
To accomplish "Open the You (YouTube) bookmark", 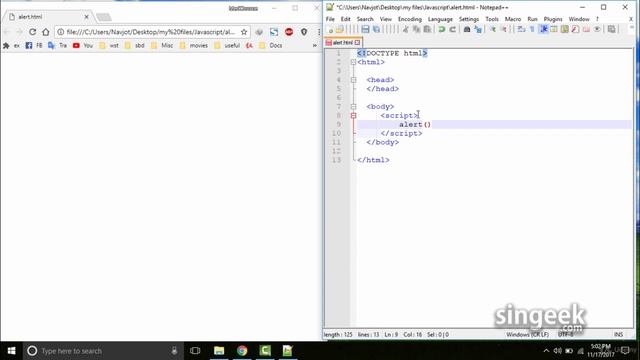I will [x=83, y=46].
